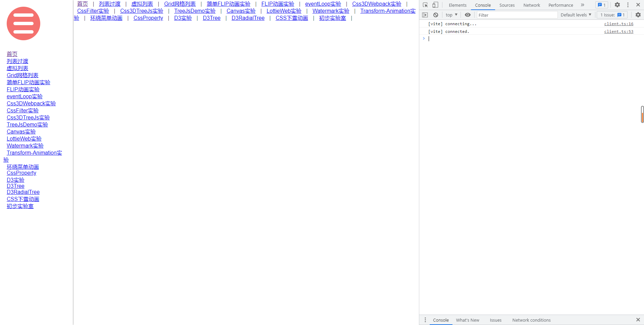The width and height of the screenshot is (644, 325).
Task: Open CssFilter实验 in the sidebar
Action: (x=22, y=110)
